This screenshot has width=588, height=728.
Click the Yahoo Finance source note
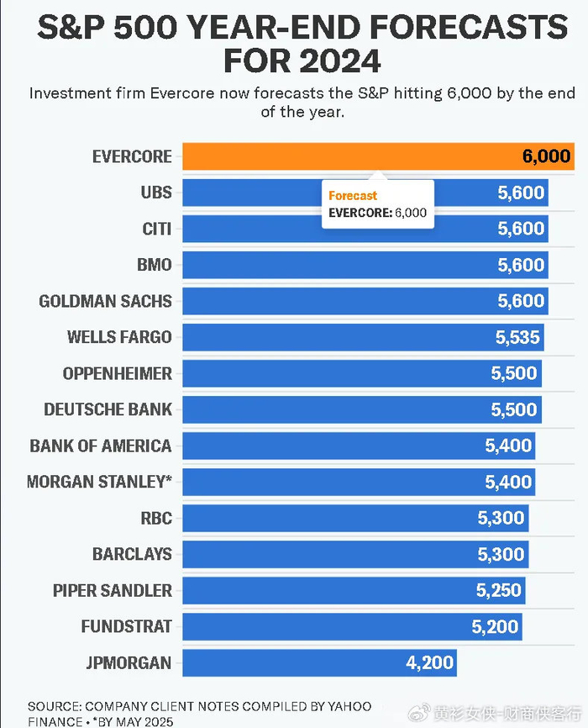point(200,714)
